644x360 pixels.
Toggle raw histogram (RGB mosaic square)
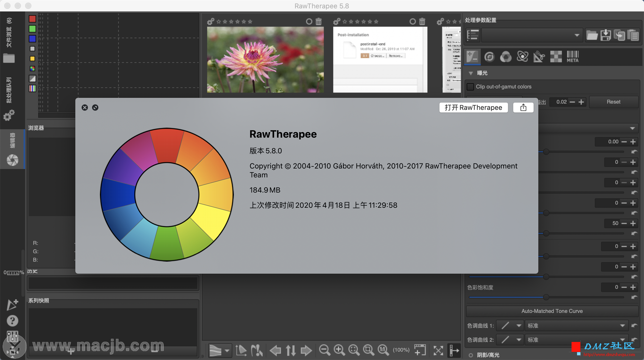(x=32, y=69)
